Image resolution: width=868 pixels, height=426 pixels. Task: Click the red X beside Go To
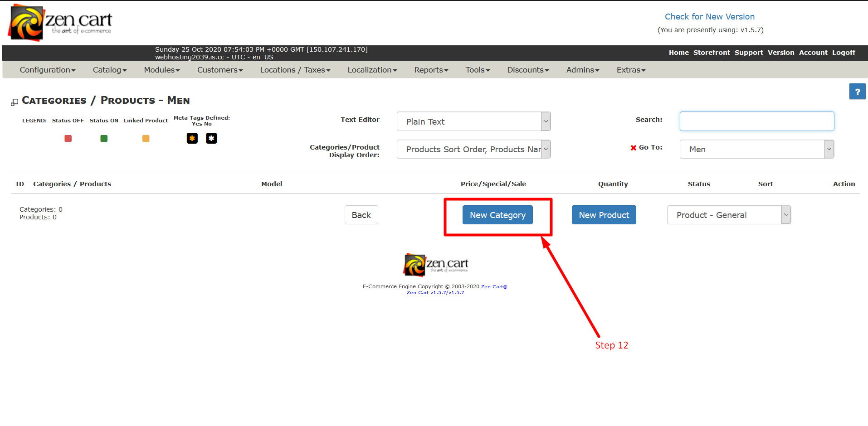coord(634,148)
